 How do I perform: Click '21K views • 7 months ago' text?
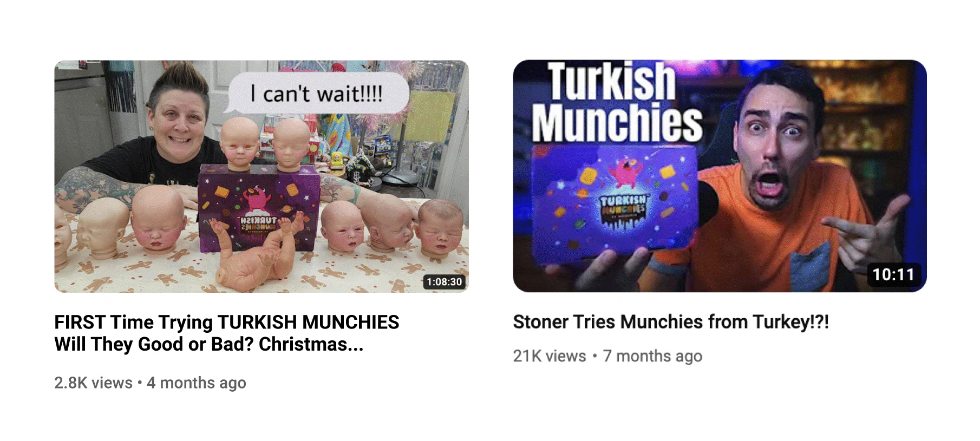607,356
